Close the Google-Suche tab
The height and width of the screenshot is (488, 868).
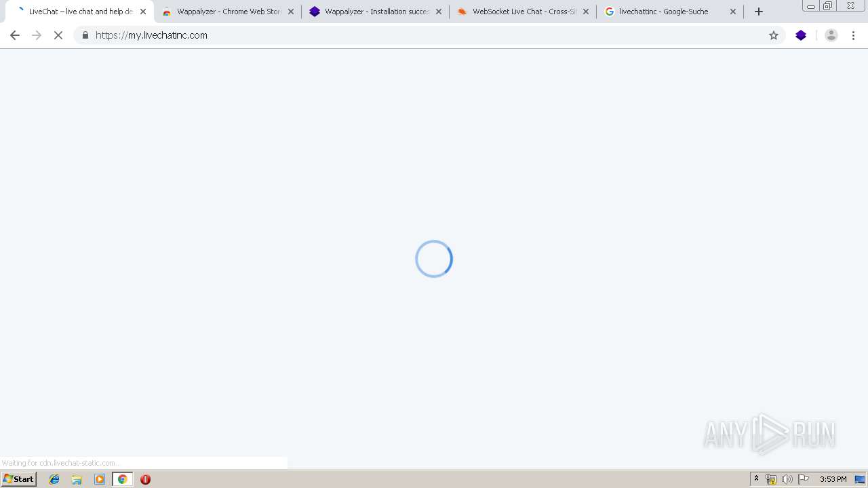pos(733,12)
